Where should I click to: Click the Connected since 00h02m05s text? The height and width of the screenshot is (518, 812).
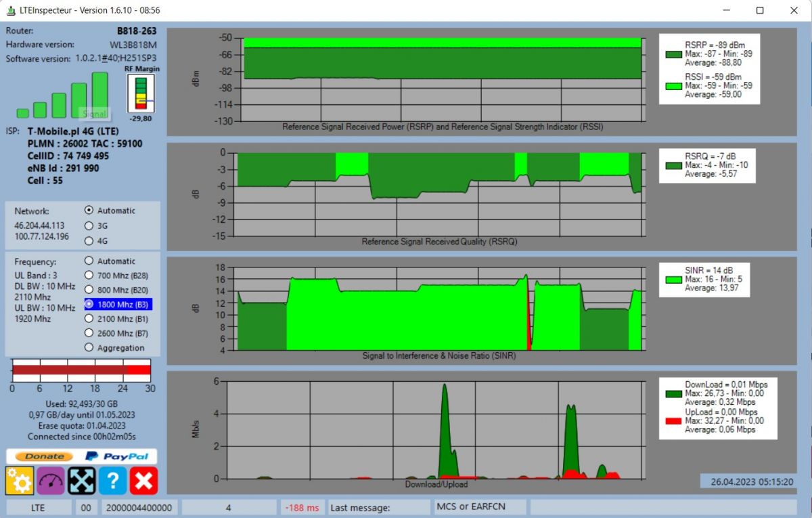81,437
